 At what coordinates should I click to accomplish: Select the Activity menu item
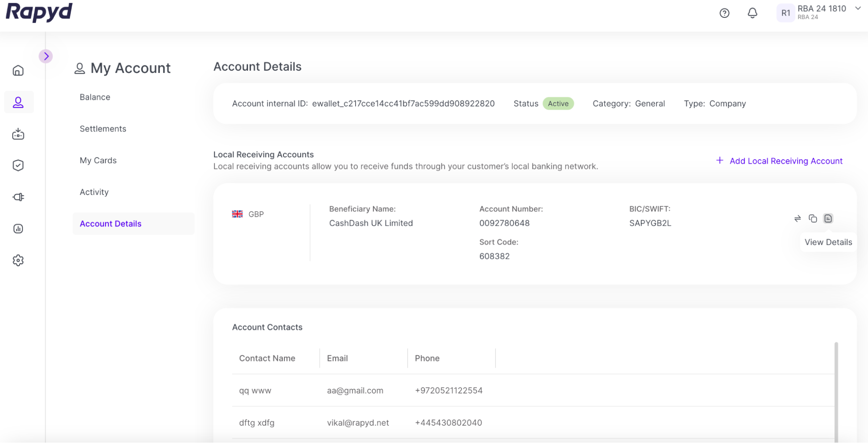(94, 192)
